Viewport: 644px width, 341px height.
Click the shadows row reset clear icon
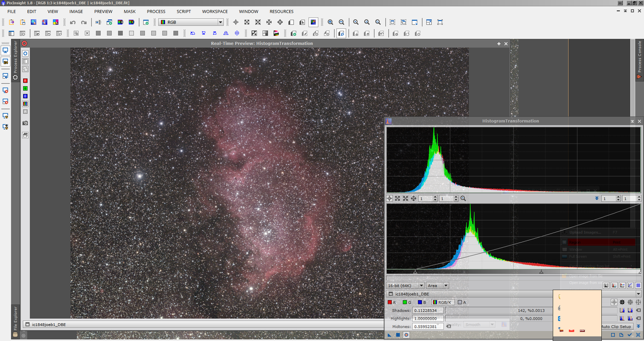pyautogui.click(x=638, y=310)
